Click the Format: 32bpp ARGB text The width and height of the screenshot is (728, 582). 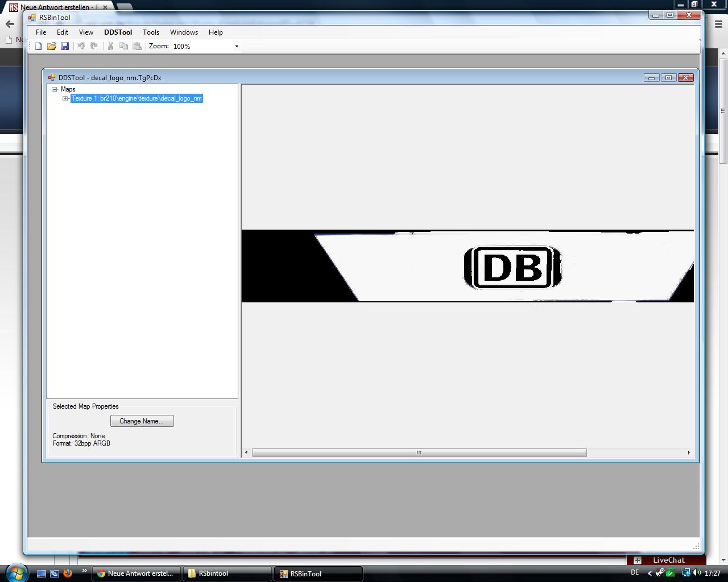81,443
